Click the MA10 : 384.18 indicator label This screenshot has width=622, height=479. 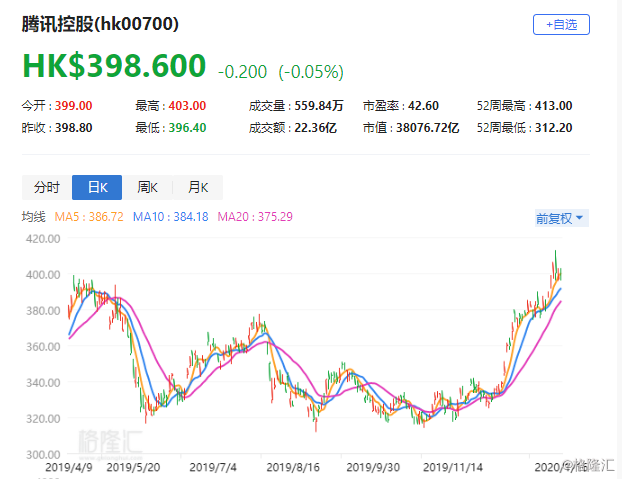(171, 217)
